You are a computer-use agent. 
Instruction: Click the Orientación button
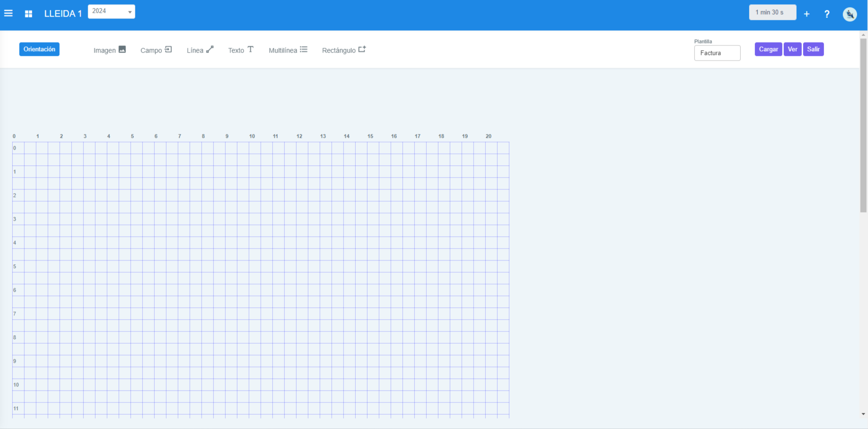39,49
